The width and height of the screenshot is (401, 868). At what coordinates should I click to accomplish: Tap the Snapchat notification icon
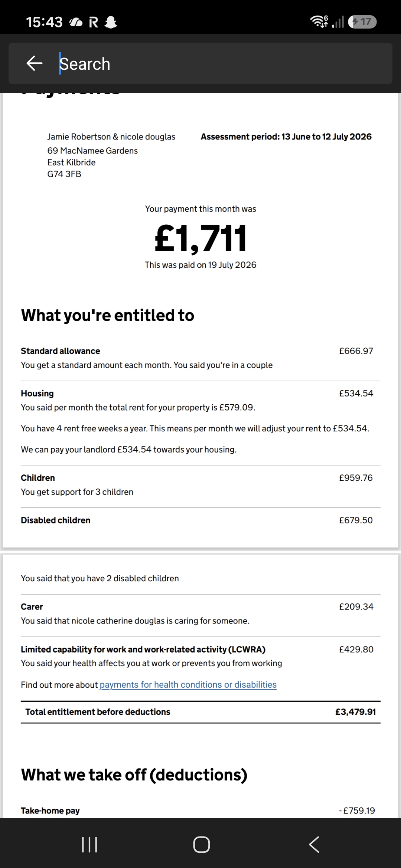coord(111,23)
